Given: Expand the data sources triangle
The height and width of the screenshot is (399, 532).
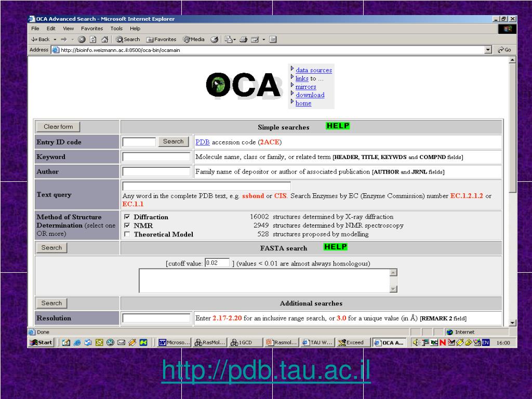Looking at the screenshot, I should [x=292, y=69].
